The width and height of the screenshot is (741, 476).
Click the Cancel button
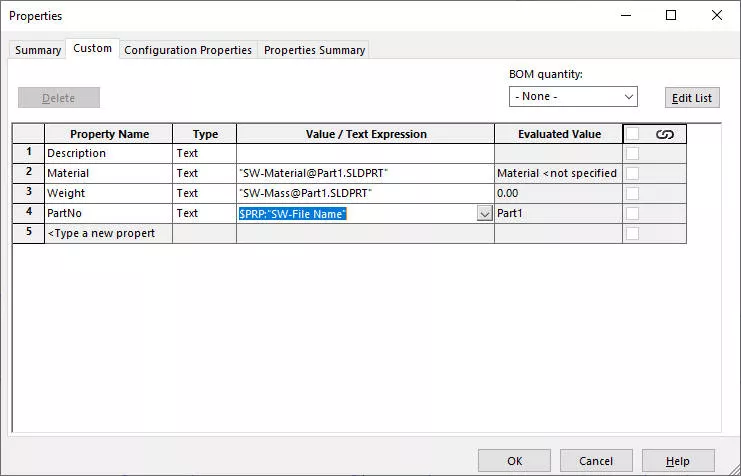596,461
